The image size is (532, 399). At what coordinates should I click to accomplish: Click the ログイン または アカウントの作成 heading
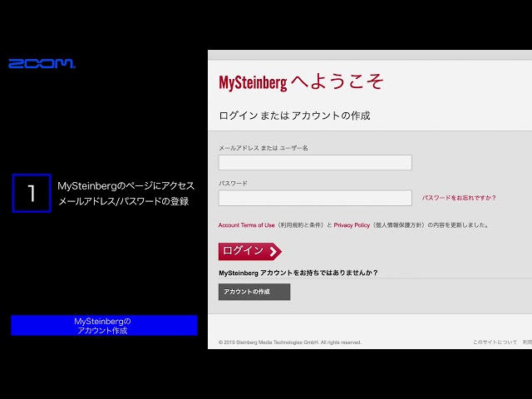coord(294,116)
